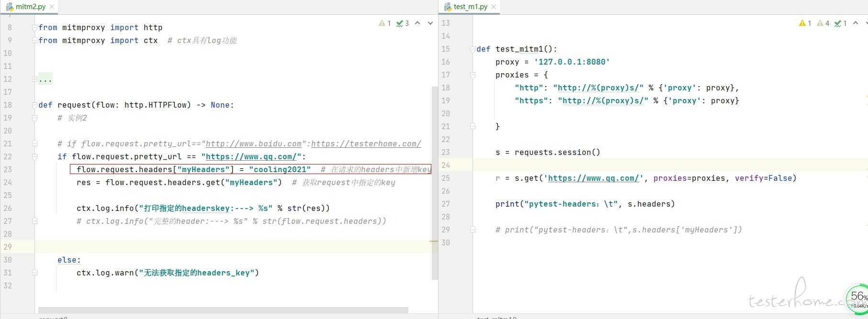The height and width of the screenshot is (319, 868).
Task: Open the https://testerhome.com/ link in the comment
Action: point(366,143)
